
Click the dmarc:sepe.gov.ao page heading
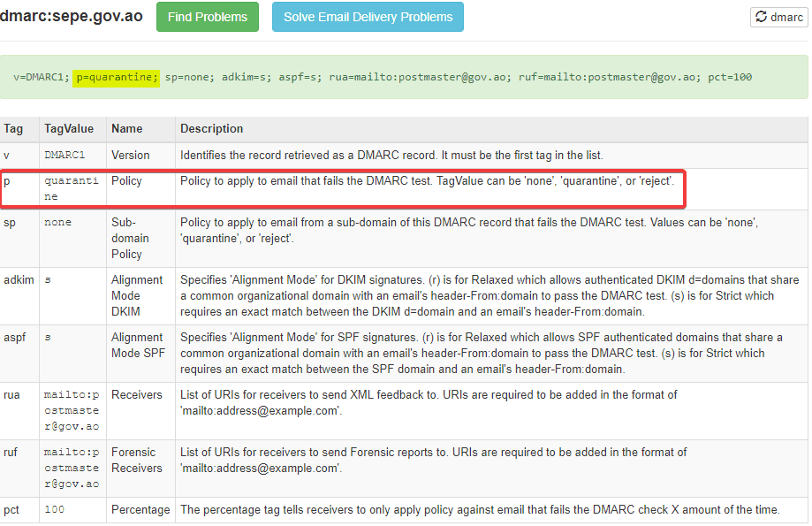72,17
